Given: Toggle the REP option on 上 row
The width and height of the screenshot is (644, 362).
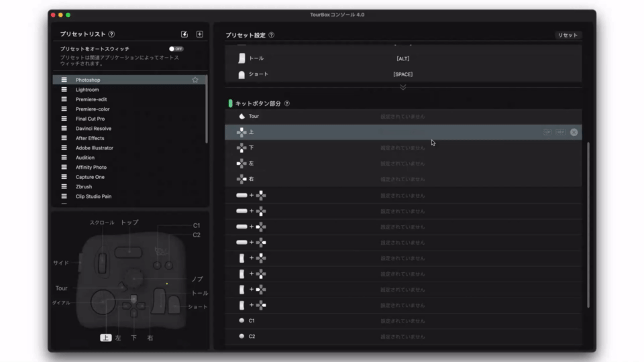Looking at the screenshot, I should tap(560, 132).
